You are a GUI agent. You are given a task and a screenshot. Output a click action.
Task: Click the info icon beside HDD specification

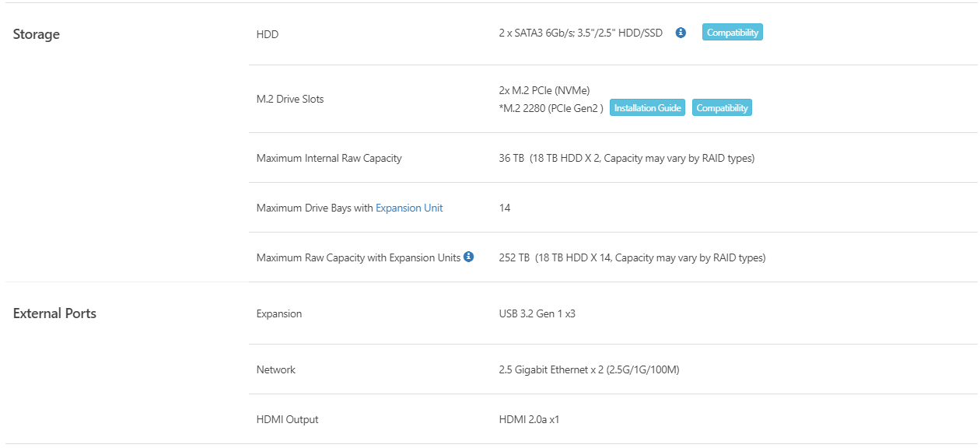click(681, 33)
